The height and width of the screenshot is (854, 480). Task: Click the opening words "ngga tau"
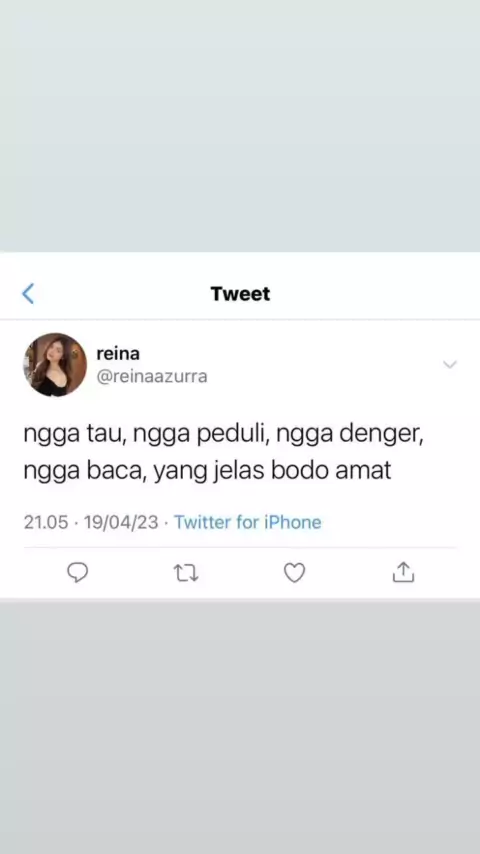[x=74, y=436]
